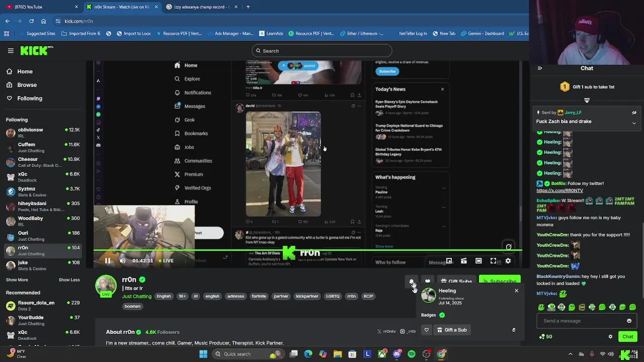The width and height of the screenshot is (644, 362).
Task: Open the bookmarks apps grid icon
Action: click(7, 34)
